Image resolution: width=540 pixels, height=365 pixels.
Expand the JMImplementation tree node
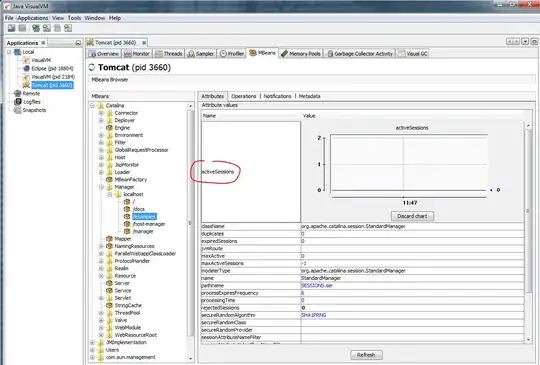pyautogui.click(x=93, y=343)
